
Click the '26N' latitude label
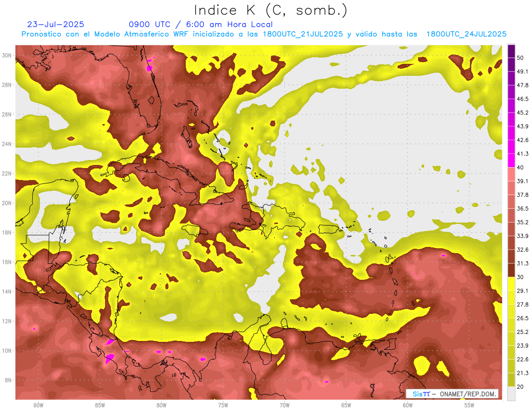pyautogui.click(x=7, y=114)
